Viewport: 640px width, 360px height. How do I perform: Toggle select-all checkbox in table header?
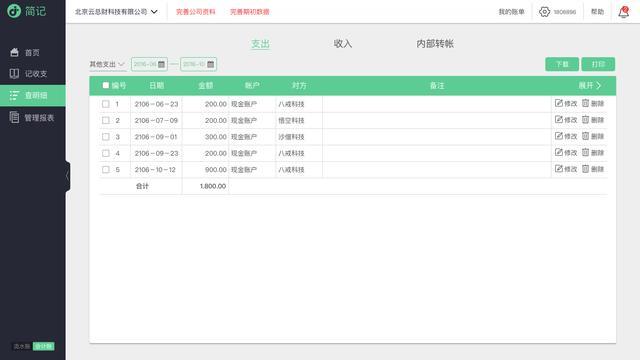(x=106, y=85)
